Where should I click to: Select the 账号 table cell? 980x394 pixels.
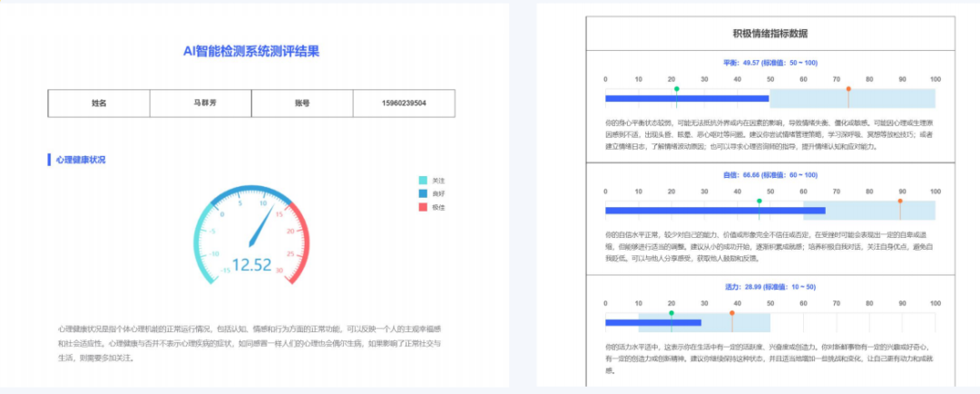[x=302, y=103]
